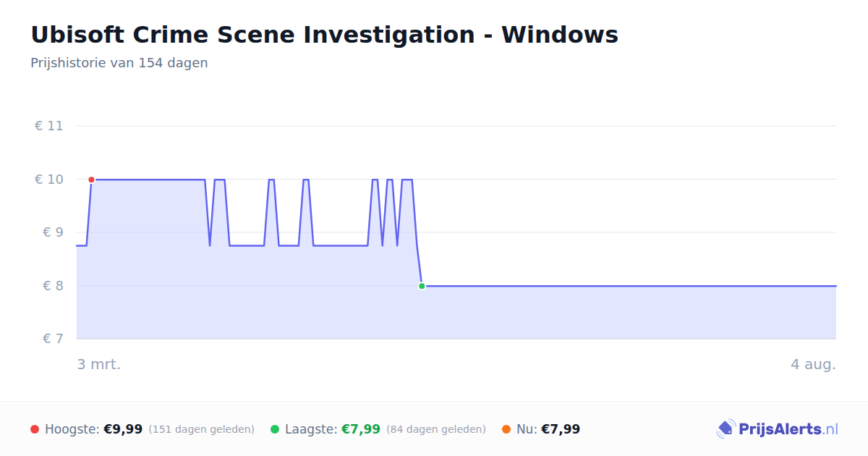Open the PrijsAlerts.nl brand name
The image size is (868, 456).
pyautogui.click(x=788, y=429)
